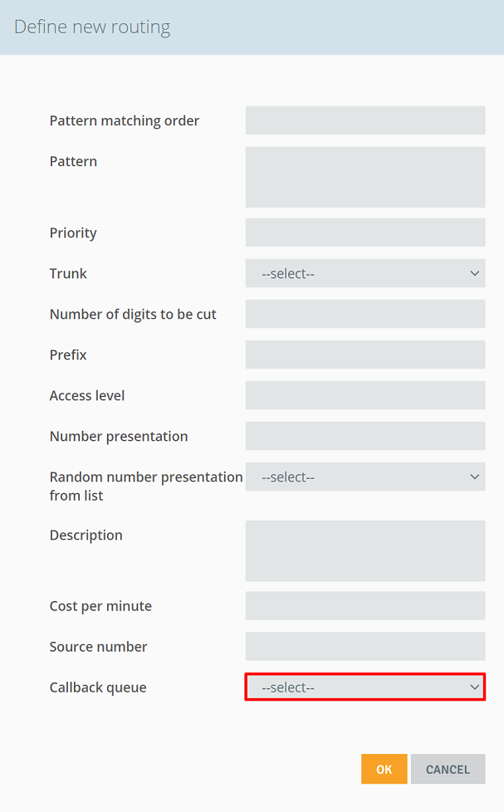The height and width of the screenshot is (812, 504).
Task: Click the Prefix input field
Action: [365, 355]
